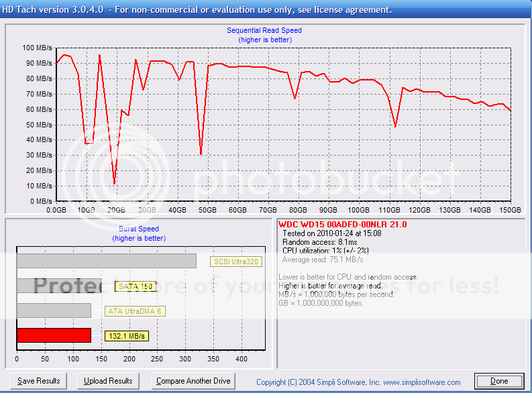Click the 200 tick on burst axis
Screen dimensions: 532x393
(129, 359)
